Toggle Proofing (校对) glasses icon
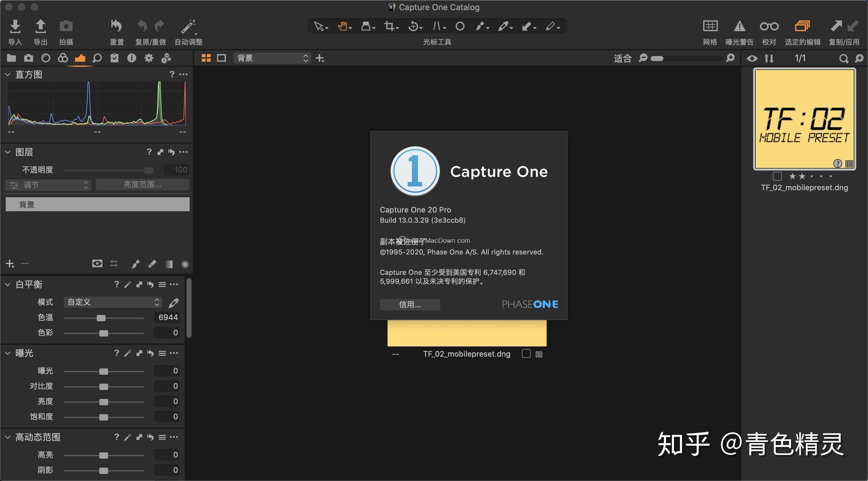The width and height of the screenshot is (868, 481). point(769,26)
